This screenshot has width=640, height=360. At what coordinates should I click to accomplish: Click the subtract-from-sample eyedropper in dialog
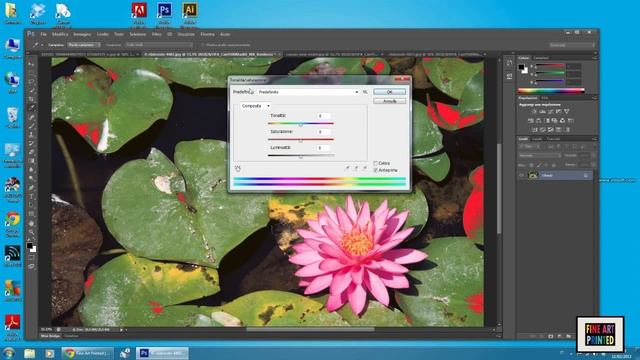click(x=365, y=168)
